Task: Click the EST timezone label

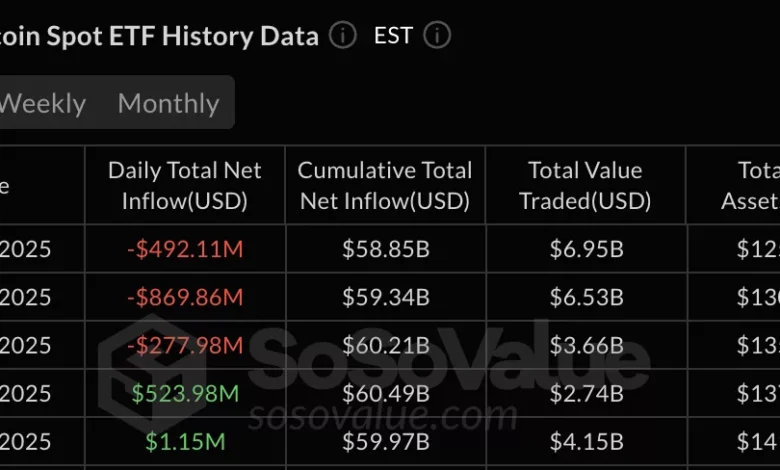Action: point(393,36)
